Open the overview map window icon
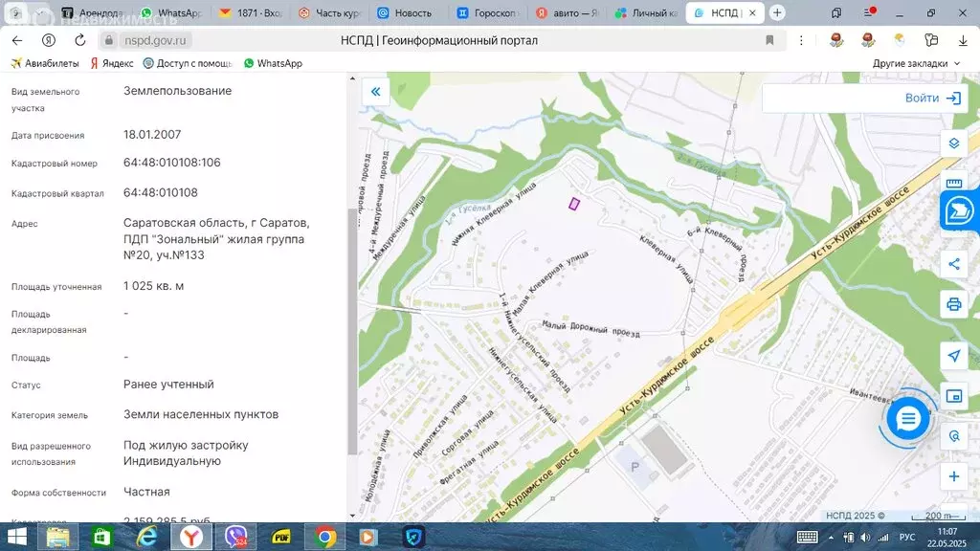The image size is (980, 551). pos(954,396)
